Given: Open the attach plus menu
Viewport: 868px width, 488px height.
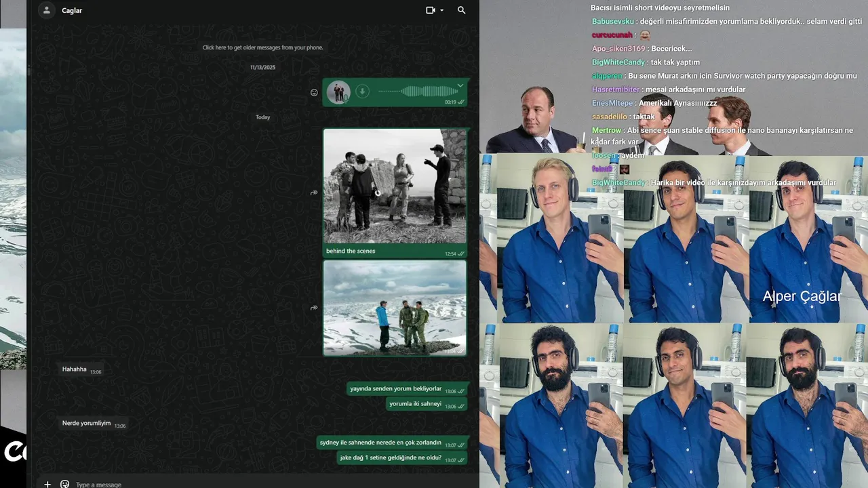Looking at the screenshot, I should 47,484.
